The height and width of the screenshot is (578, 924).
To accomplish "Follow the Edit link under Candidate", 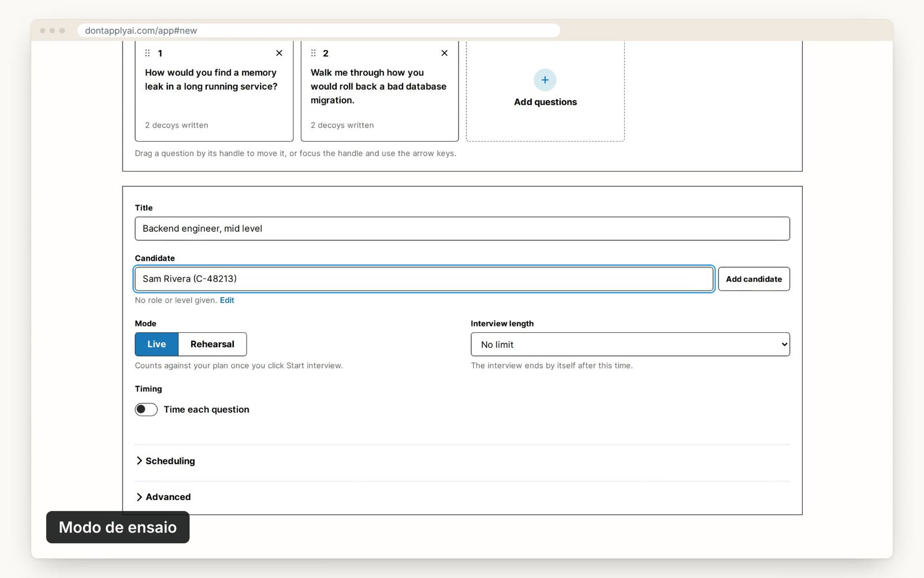I will click(227, 300).
